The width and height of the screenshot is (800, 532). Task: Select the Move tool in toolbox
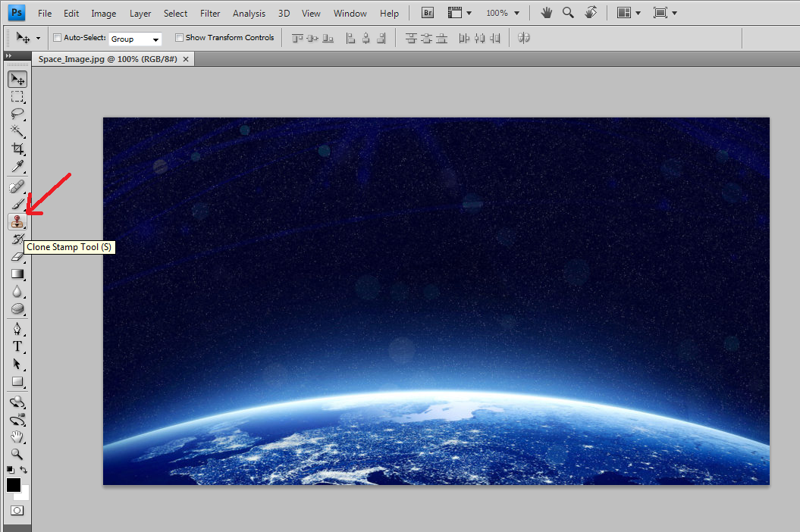pos(17,79)
